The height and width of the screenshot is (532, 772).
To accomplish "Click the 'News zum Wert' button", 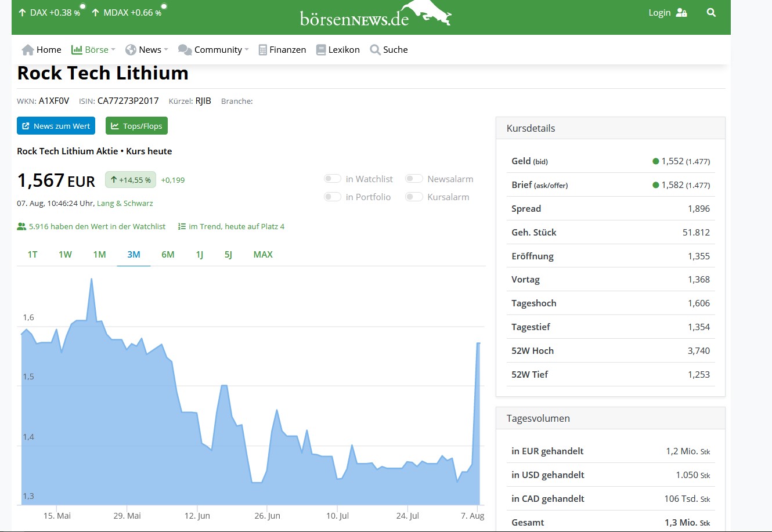I will (x=56, y=126).
